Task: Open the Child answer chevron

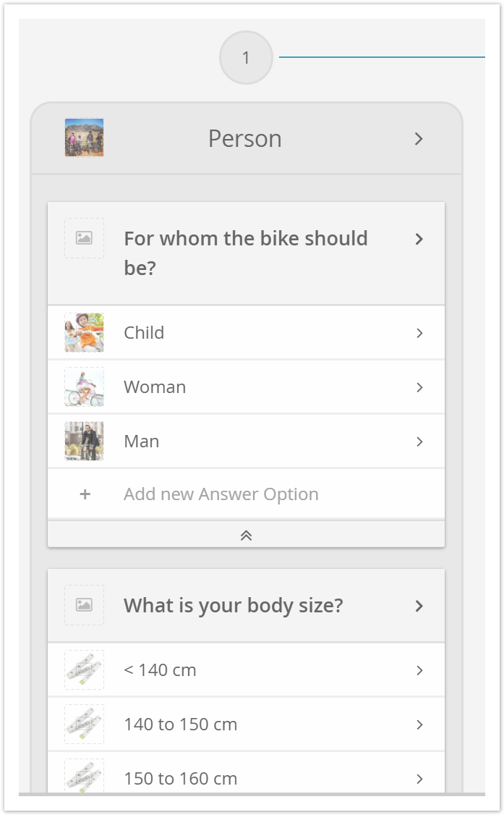Action: pyautogui.click(x=419, y=333)
